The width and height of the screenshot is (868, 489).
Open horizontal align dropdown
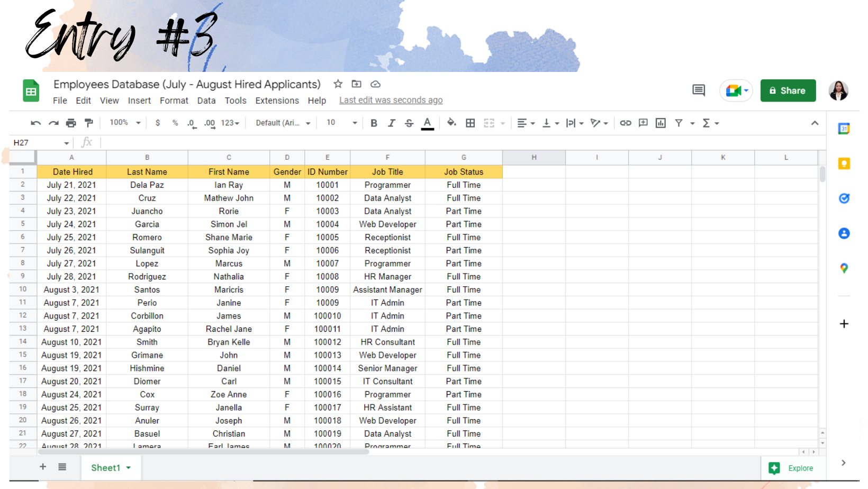point(526,123)
